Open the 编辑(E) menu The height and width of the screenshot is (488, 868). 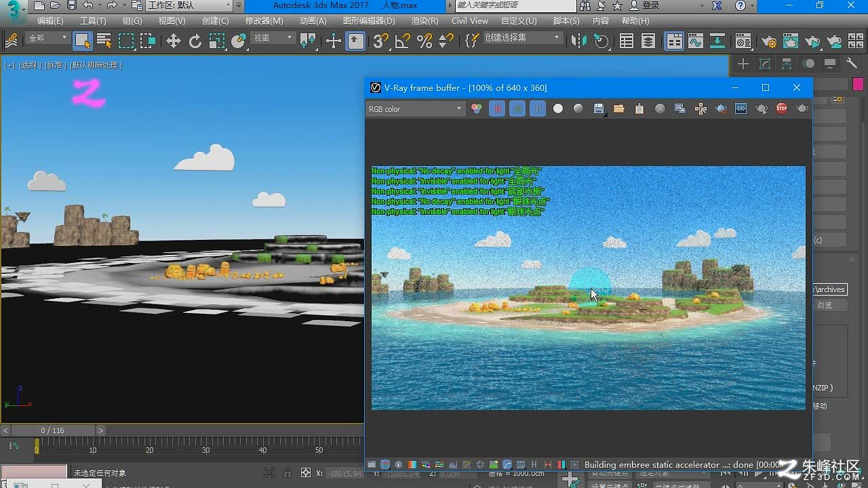click(x=50, y=21)
